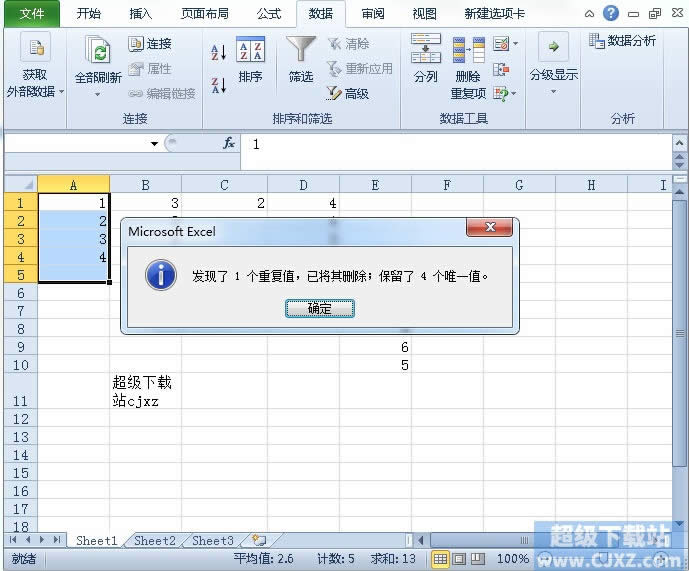Click the Insert Function fx icon

click(229, 144)
